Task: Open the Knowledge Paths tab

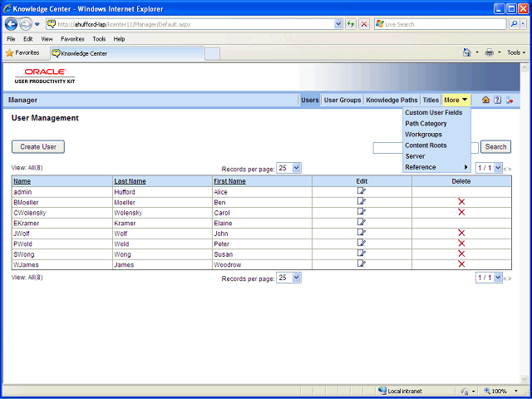Action: click(x=392, y=100)
